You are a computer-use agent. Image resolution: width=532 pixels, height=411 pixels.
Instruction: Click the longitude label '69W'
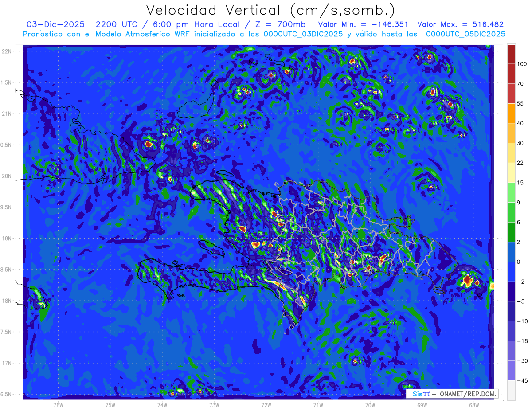[x=422, y=405]
